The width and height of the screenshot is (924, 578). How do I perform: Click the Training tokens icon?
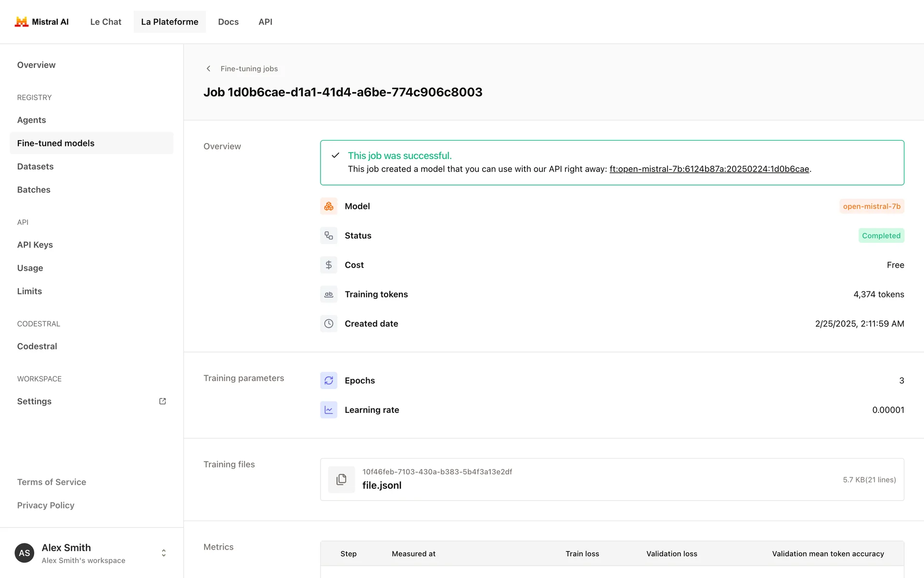pyautogui.click(x=329, y=294)
